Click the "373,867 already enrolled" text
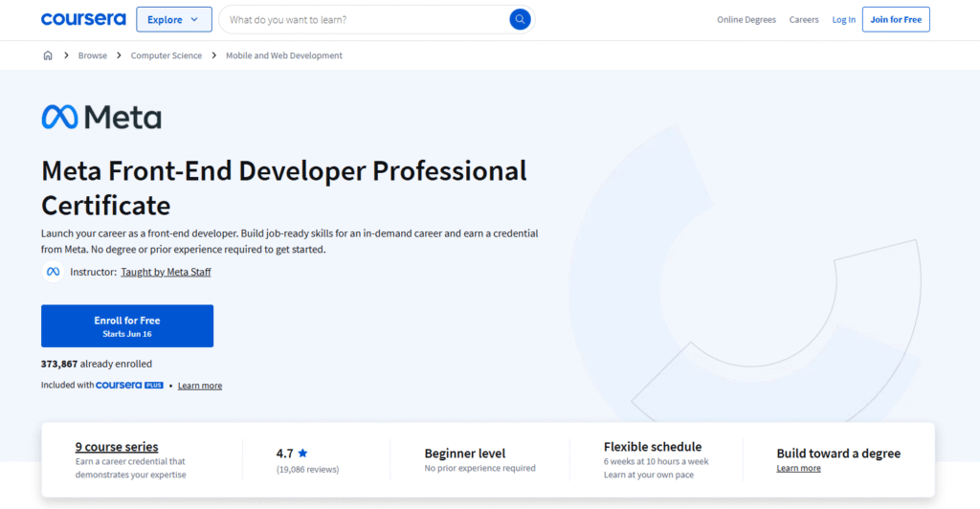 (x=97, y=364)
